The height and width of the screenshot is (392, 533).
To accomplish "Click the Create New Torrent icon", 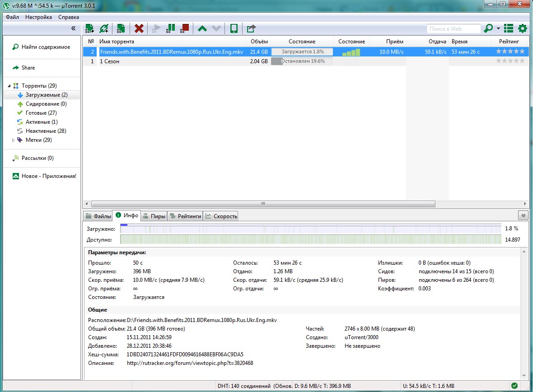I will pyautogui.click(x=121, y=28).
